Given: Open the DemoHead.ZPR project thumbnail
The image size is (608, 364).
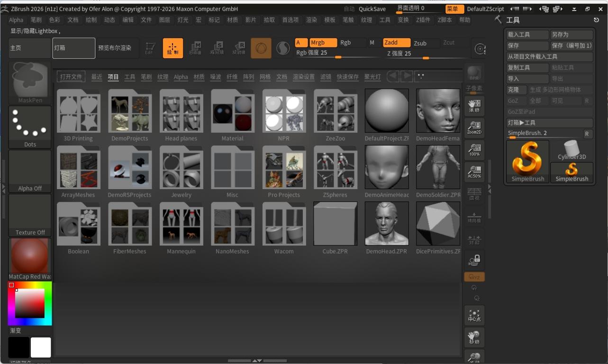Looking at the screenshot, I should tap(386, 223).
